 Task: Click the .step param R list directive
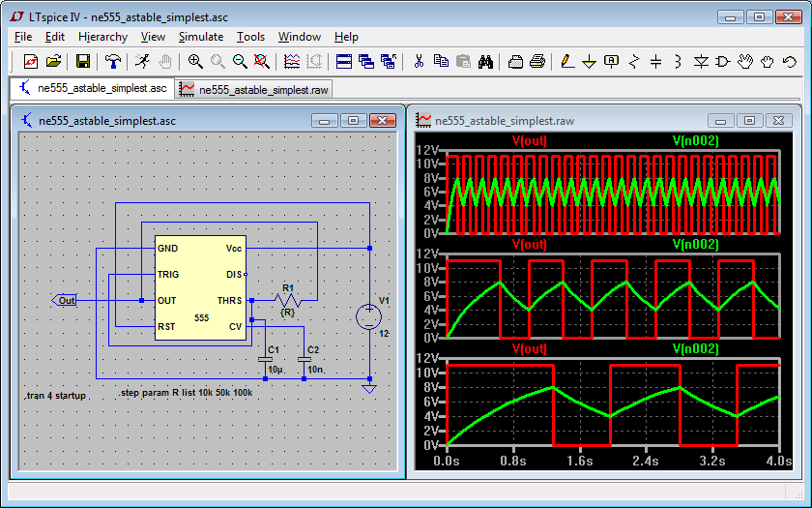[x=186, y=393]
